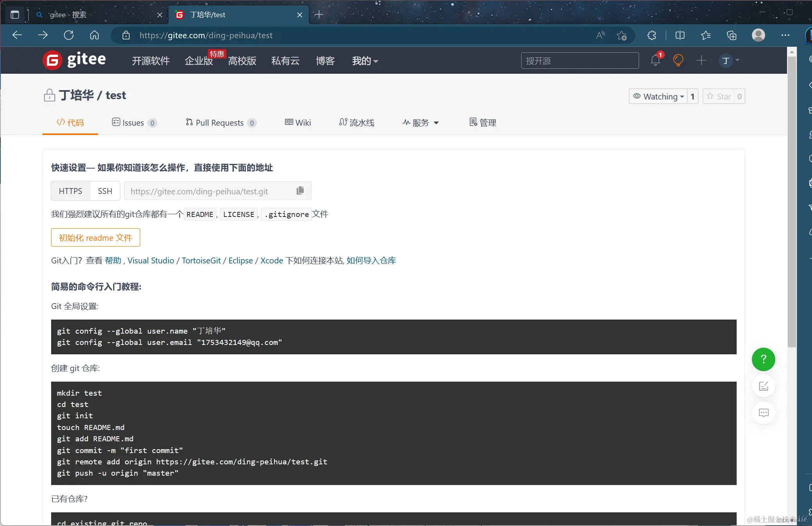Select HTTPS clone protocol
Viewport: 812px width, 526px height.
pyautogui.click(x=70, y=191)
